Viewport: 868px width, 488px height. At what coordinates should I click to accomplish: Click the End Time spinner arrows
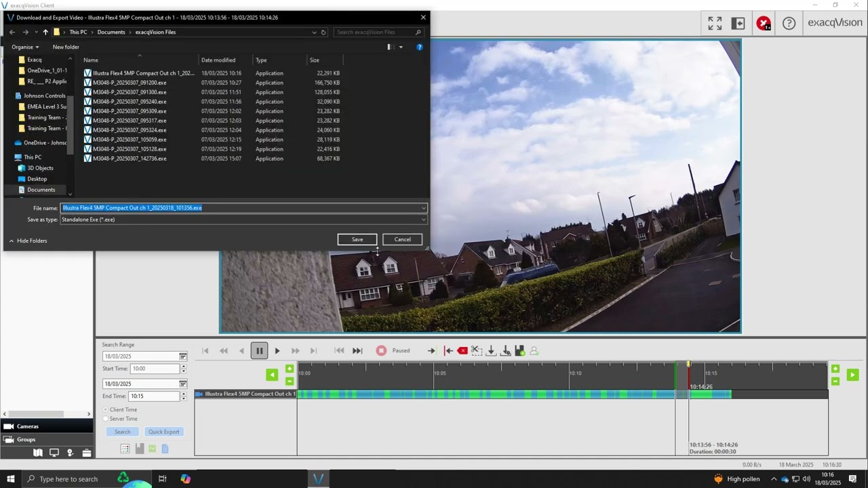(x=183, y=396)
